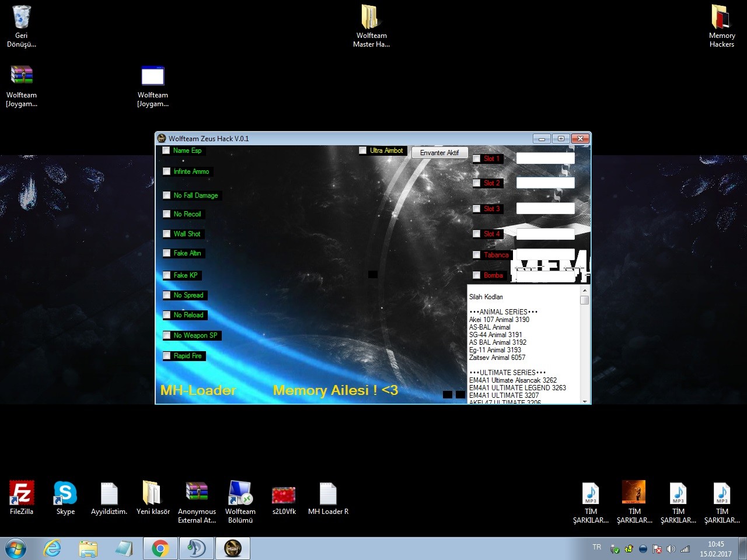747x560 pixels.
Task: Enable the Rapid Fire checkbox
Action: click(x=167, y=356)
